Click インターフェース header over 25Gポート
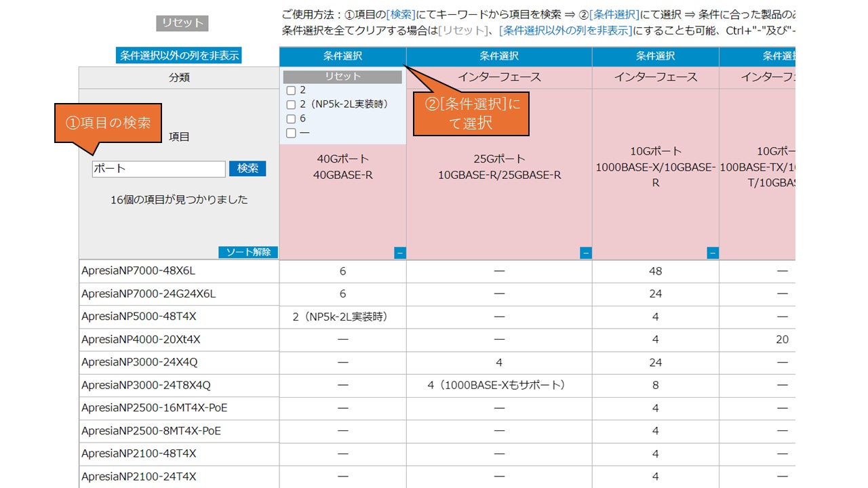This screenshot has width=868, height=488. 499,77
